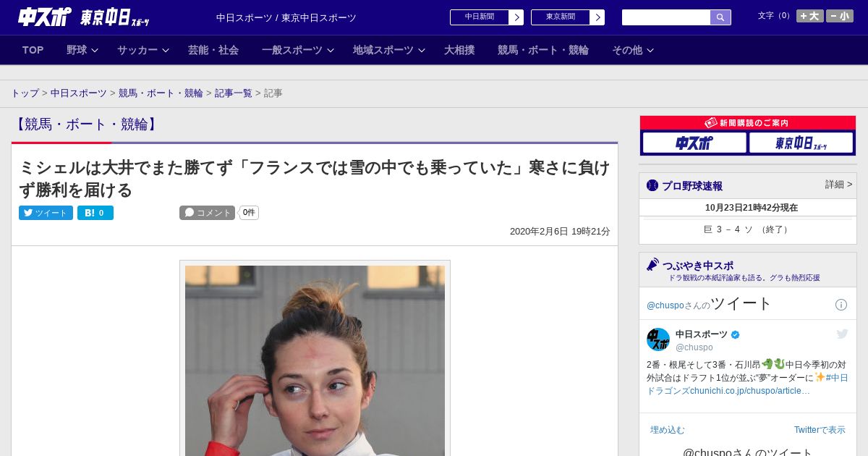Open the 中日新聞 link button
868x456 pixels.
(480, 17)
